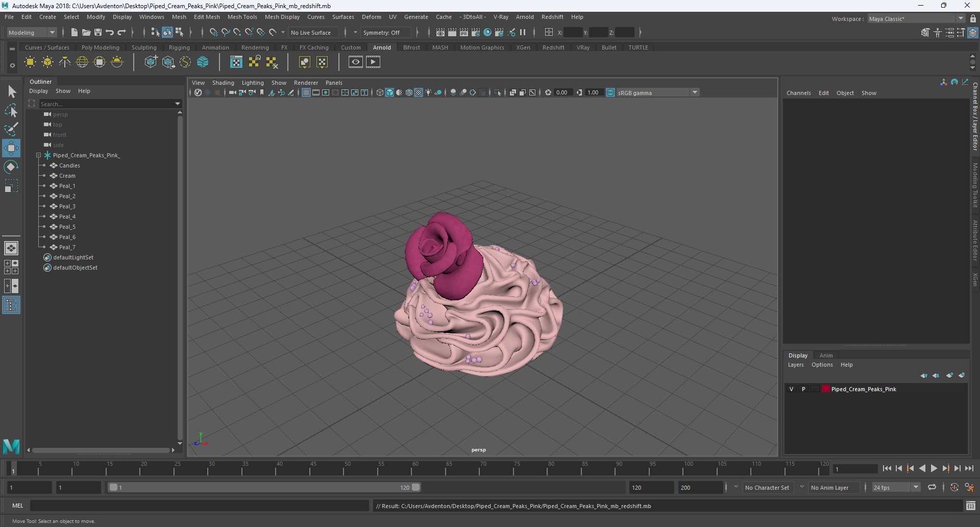Image resolution: width=980 pixels, height=527 pixels.
Task: Switch to the Poly Modeling shelf tab
Action: (x=100, y=47)
